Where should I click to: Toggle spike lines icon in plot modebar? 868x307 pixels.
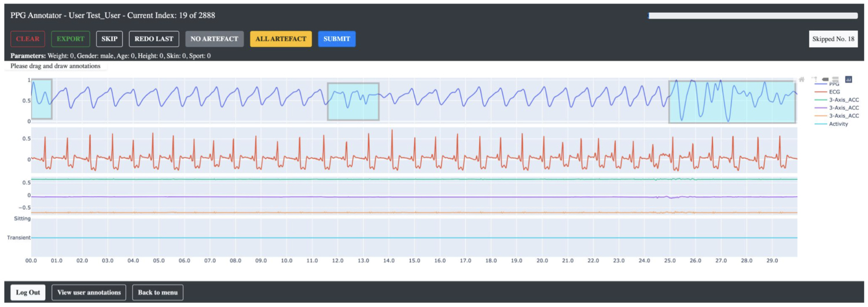click(x=814, y=80)
